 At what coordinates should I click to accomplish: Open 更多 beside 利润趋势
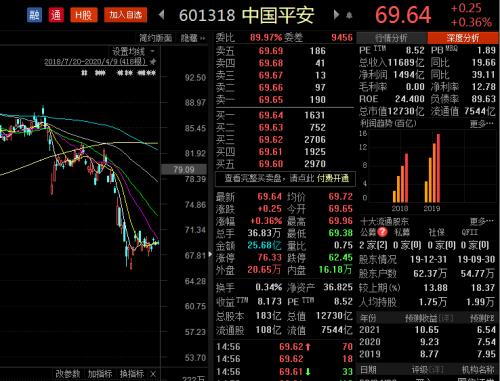point(481,124)
